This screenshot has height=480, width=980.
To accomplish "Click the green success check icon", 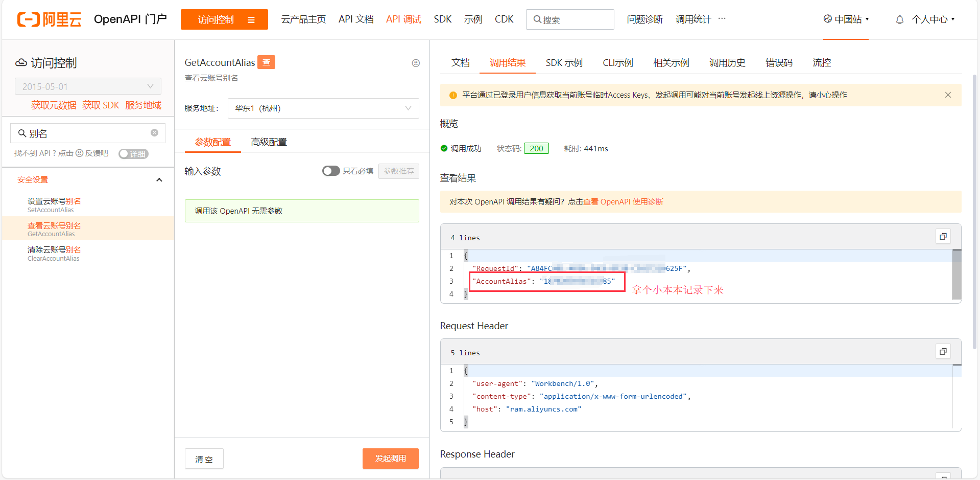I will click(444, 148).
